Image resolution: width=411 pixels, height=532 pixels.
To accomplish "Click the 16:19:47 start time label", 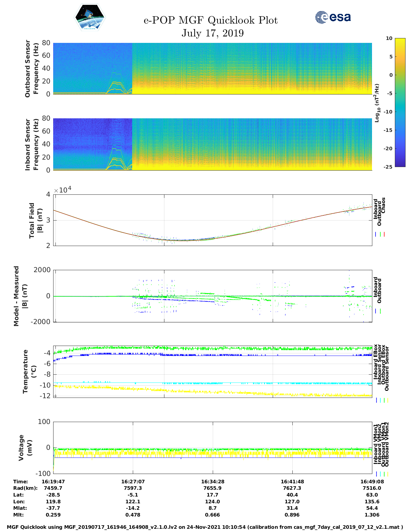I will tap(53, 481).
